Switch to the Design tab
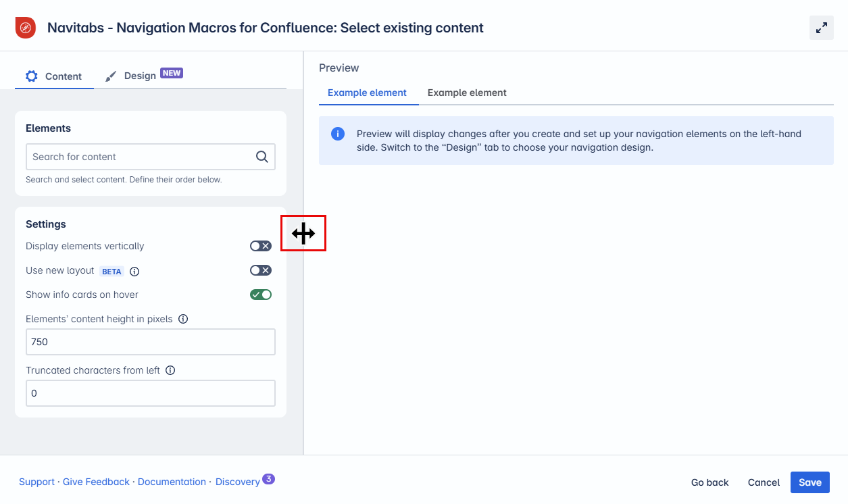The height and width of the screenshot is (504, 848). click(143, 76)
